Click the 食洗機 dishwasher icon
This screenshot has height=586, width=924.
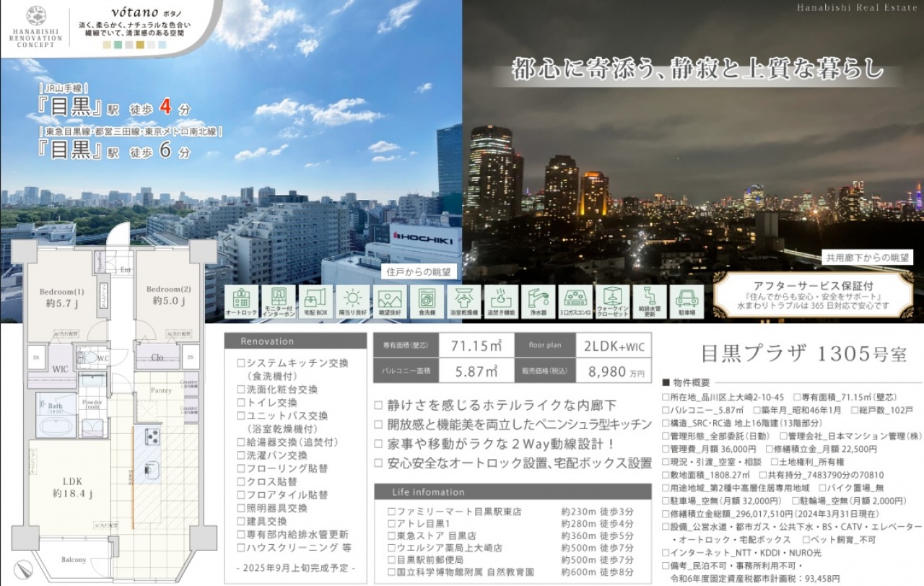pos(427,302)
